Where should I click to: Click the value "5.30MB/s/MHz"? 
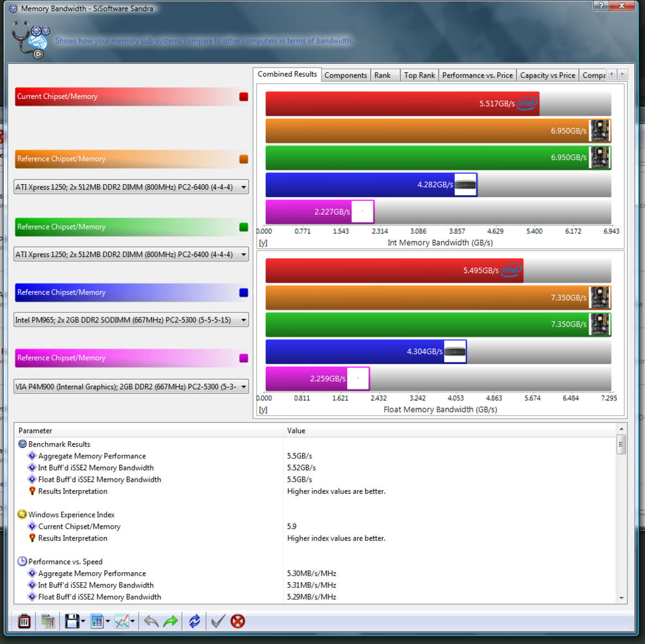point(311,573)
